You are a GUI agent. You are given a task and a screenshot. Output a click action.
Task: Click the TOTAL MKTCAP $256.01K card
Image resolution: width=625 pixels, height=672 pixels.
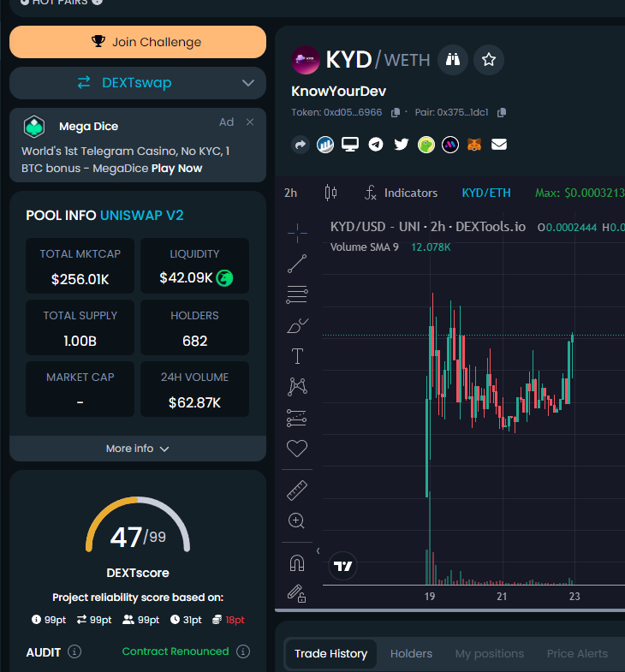pyautogui.click(x=80, y=265)
